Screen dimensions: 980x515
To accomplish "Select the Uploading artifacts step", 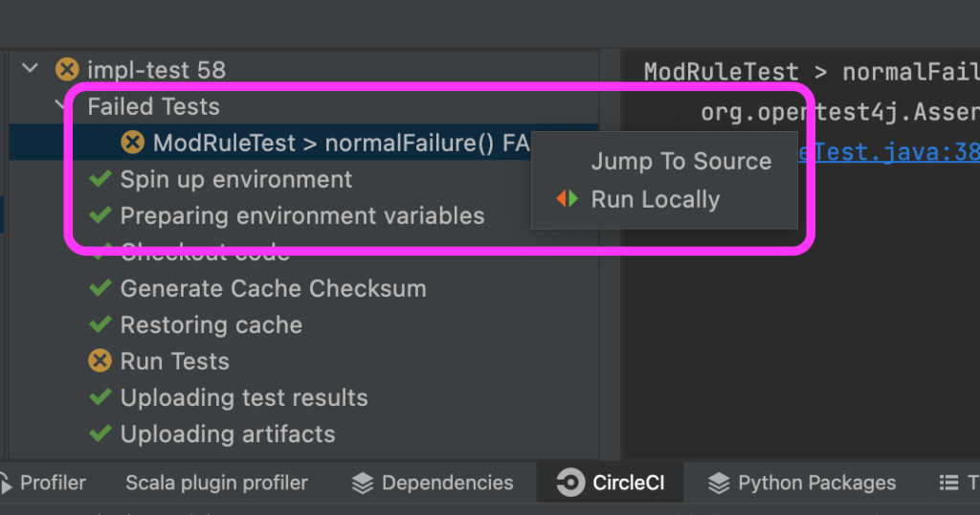I will pos(228,434).
